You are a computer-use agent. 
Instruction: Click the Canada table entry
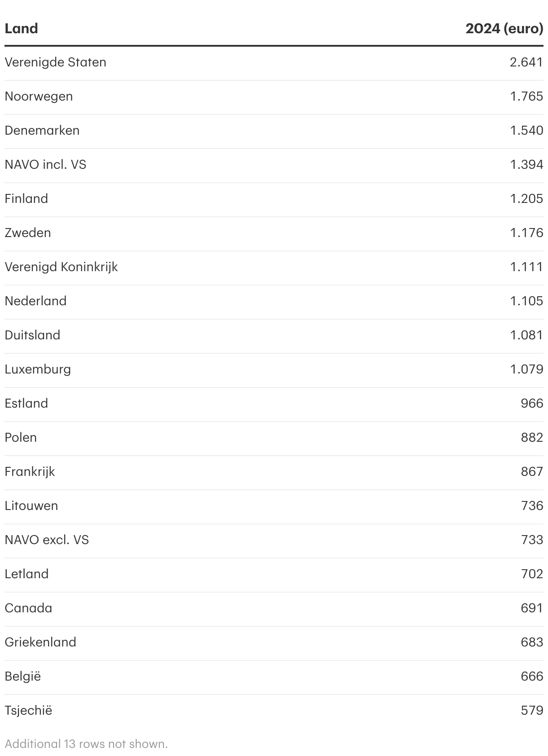(28, 608)
